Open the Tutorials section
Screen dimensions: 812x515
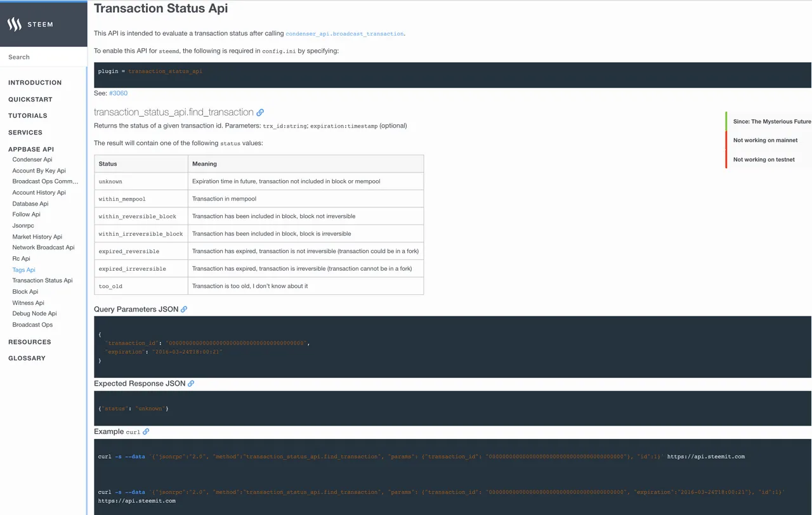(x=28, y=115)
